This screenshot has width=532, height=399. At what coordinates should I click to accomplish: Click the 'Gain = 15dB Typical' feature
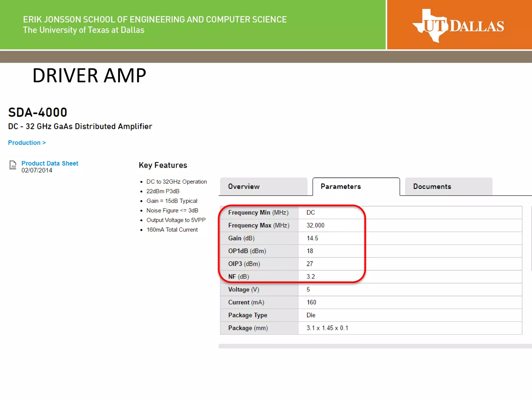click(172, 201)
